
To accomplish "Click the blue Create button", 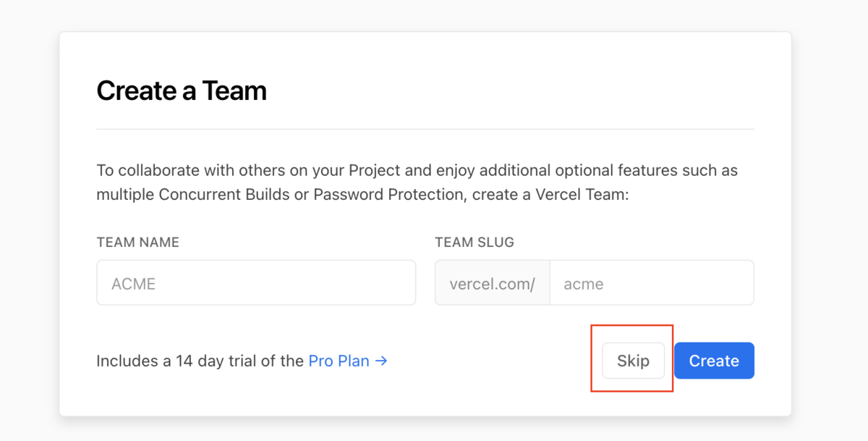I will click(x=714, y=361).
